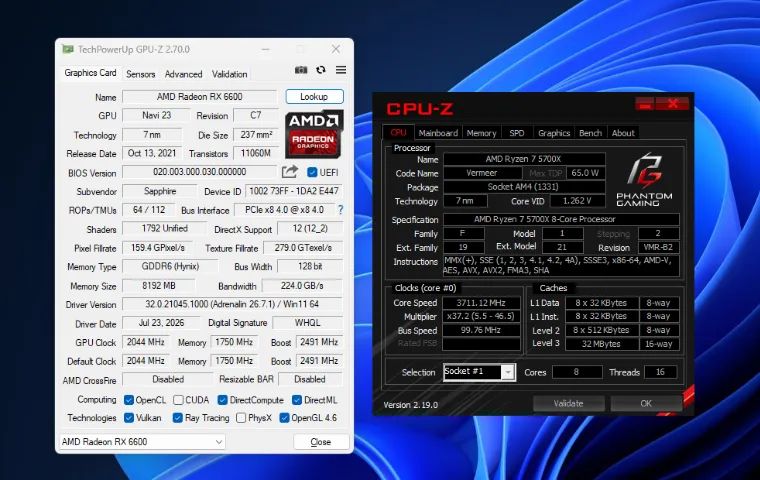
Task: Click the Phantom Gaming logo in CPU-Z
Action: point(644,179)
